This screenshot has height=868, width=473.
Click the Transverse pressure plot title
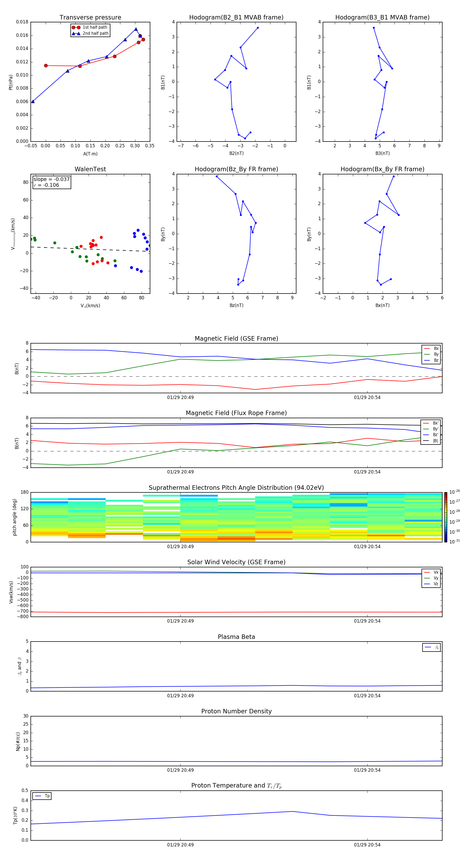point(90,18)
